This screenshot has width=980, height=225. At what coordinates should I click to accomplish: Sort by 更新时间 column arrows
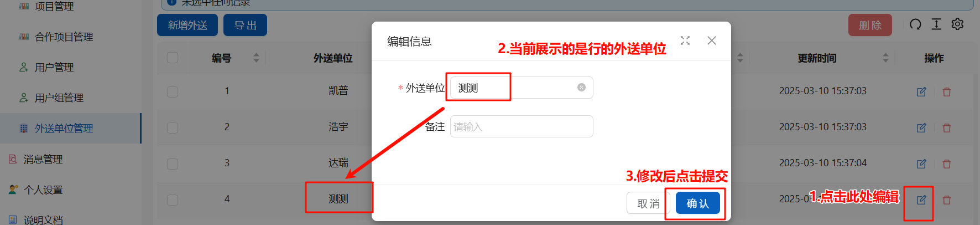[x=885, y=58]
